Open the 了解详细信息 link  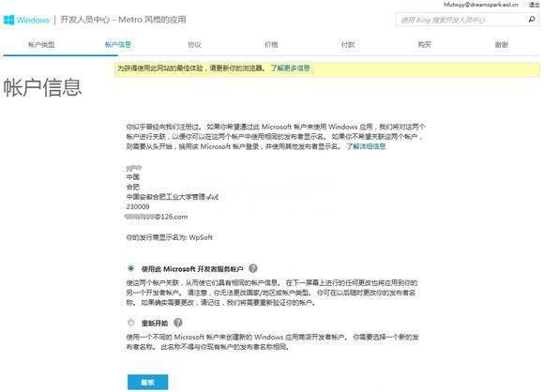click(366, 146)
